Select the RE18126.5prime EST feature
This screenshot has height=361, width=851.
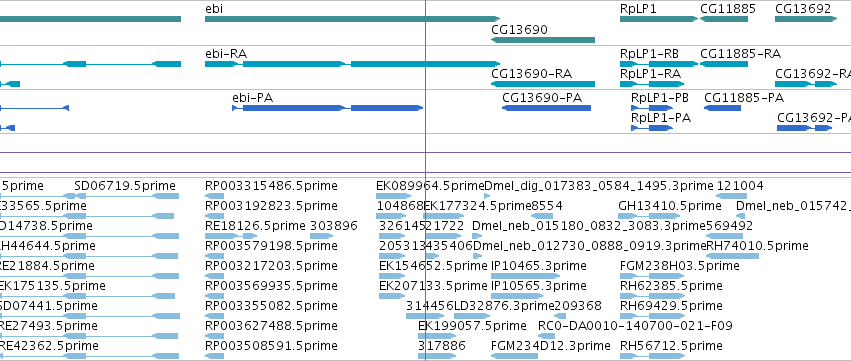pyautogui.click(x=231, y=236)
